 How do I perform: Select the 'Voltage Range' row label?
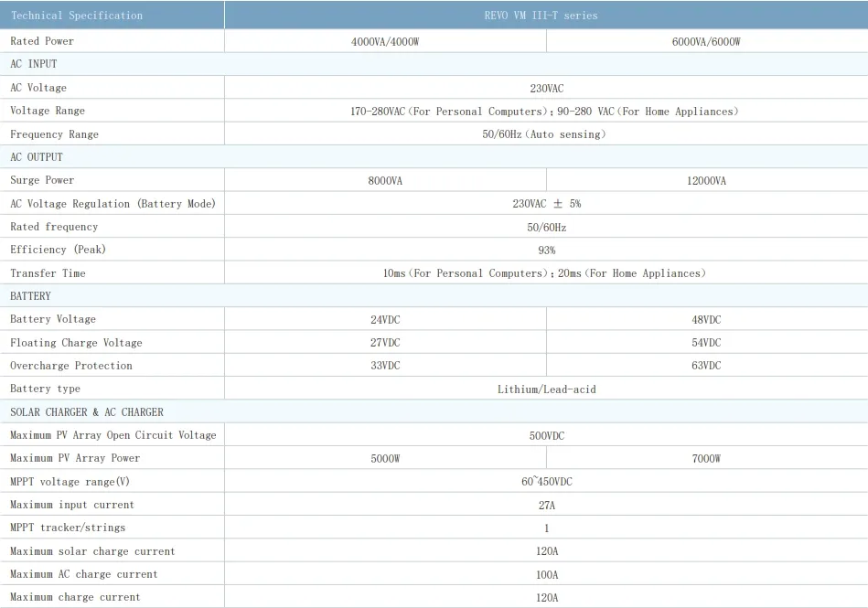48,111
